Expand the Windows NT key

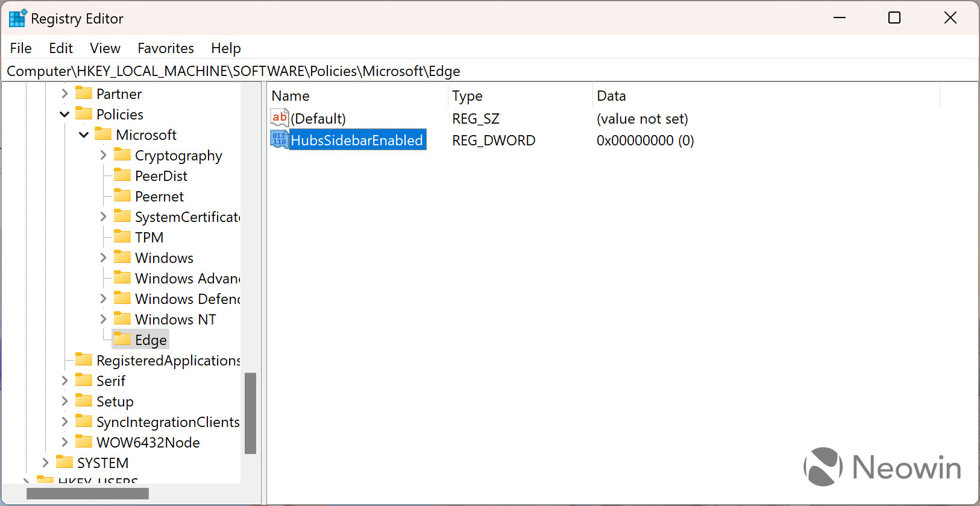point(103,320)
